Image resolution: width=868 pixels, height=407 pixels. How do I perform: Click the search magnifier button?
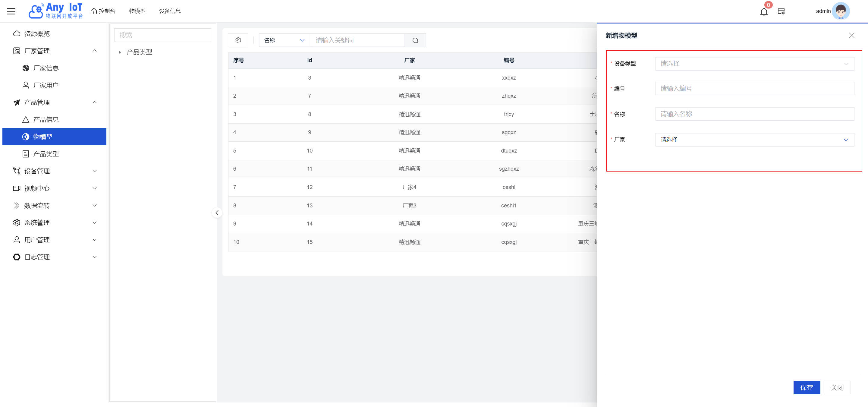(415, 40)
